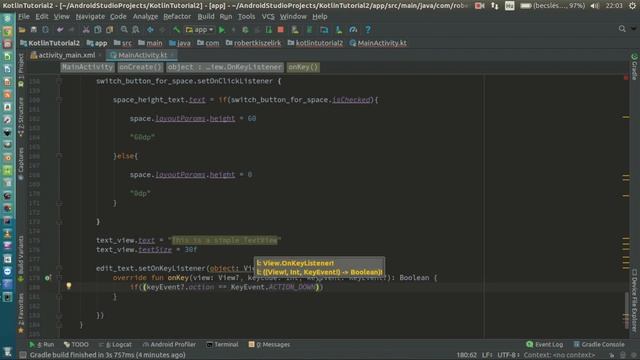
Task: Click the 22:03 system clock
Action: (613, 6)
